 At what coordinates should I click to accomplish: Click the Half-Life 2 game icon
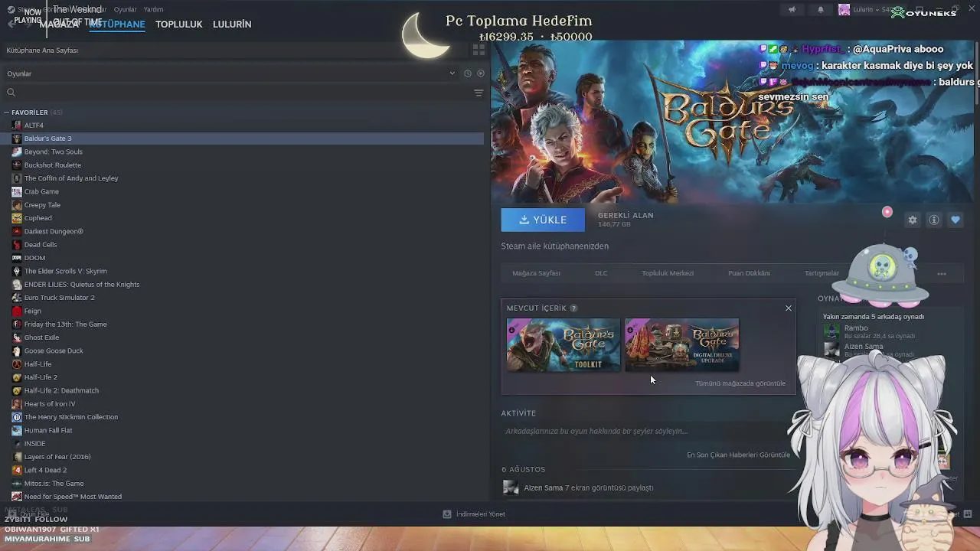pyautogui.click(x=17, y=377)
